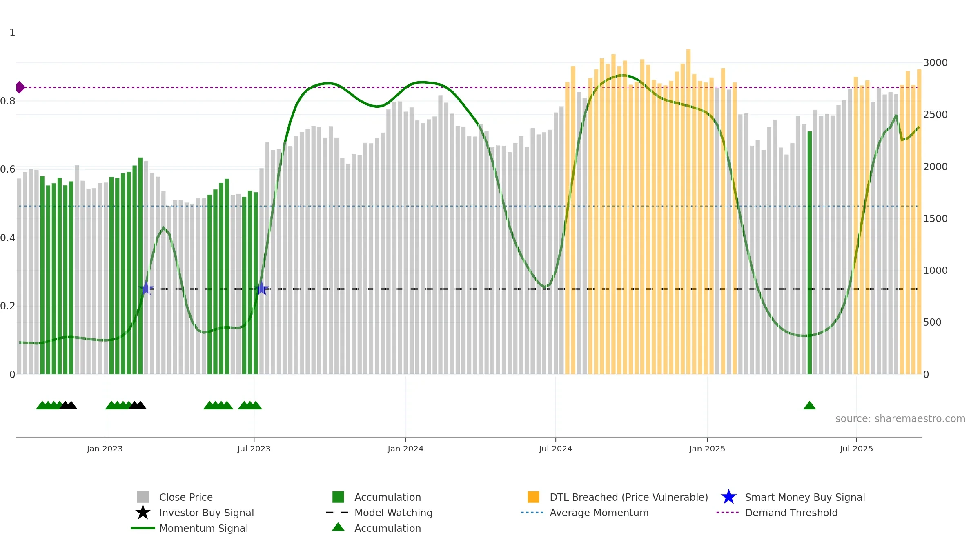
Task: Click the DTL Breached (Price Vulnerable) label
Action: click(629, 497)
